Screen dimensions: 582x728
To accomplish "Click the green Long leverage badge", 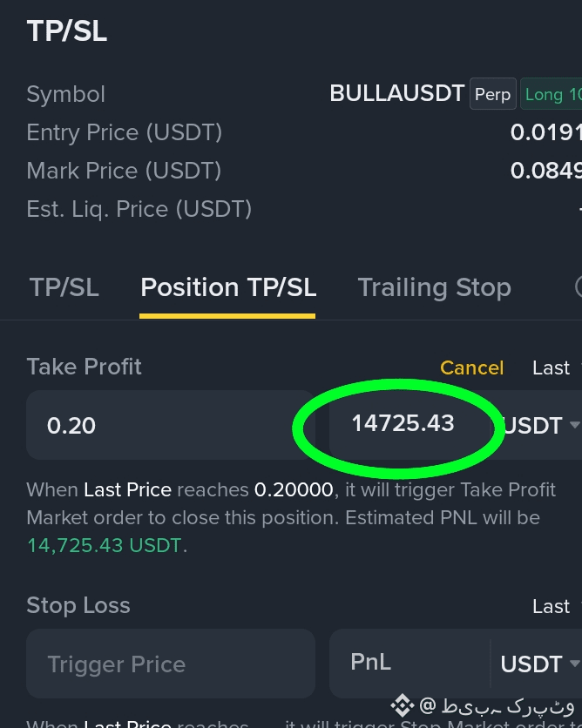I will pos(551,94).
